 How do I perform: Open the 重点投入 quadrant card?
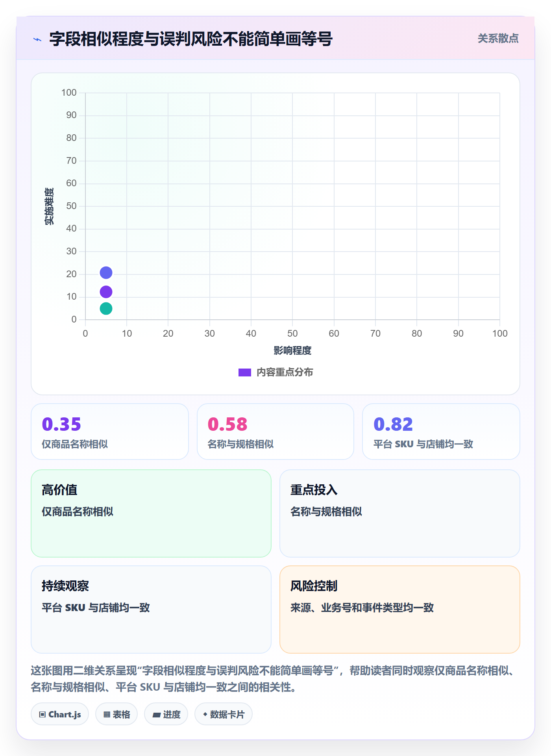click(x=400, y=513)
